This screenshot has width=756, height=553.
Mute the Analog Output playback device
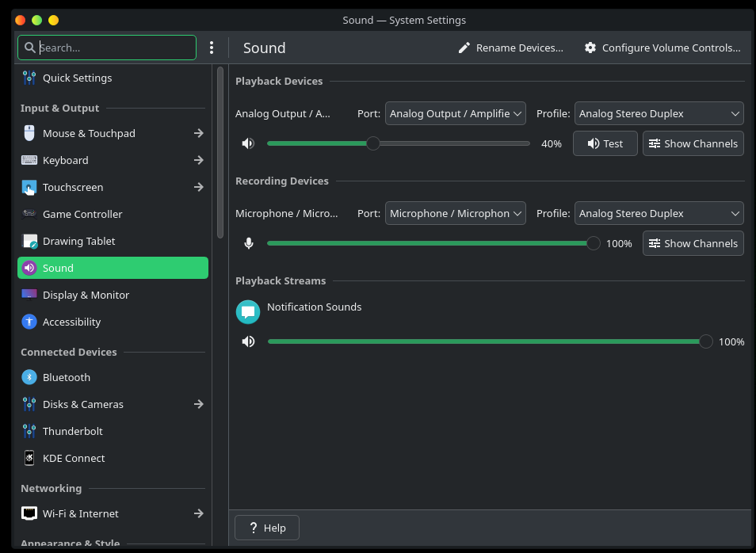coord(249,143)
